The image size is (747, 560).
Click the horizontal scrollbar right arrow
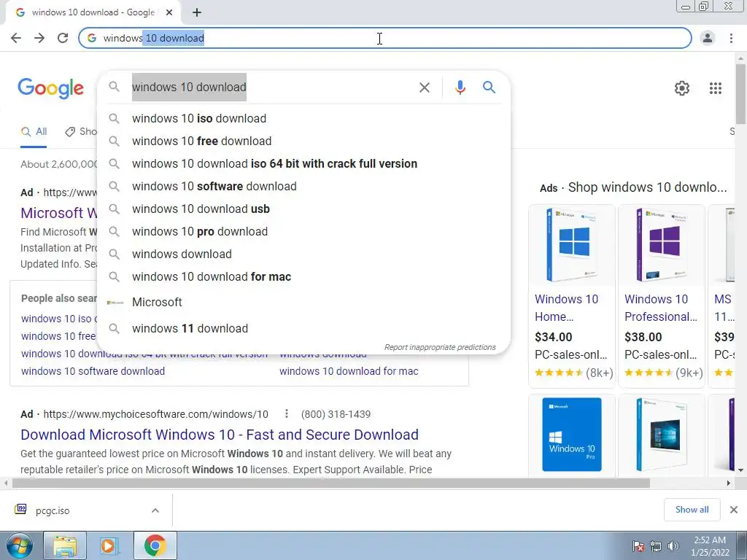[729, 483]
